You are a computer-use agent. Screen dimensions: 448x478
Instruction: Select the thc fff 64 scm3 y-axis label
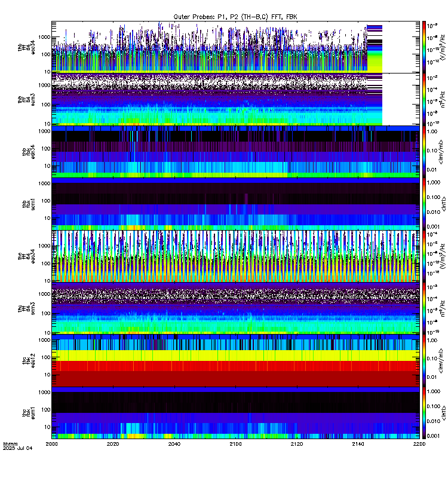pyautogui.click(x=26, y=308)
